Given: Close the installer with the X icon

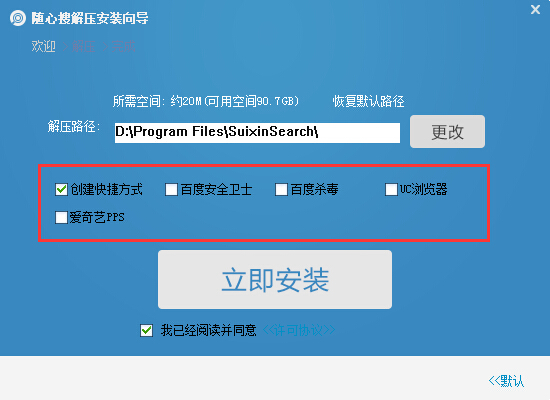Looking at the screenshot, I should pyautogui.click(x=535, y=9).
